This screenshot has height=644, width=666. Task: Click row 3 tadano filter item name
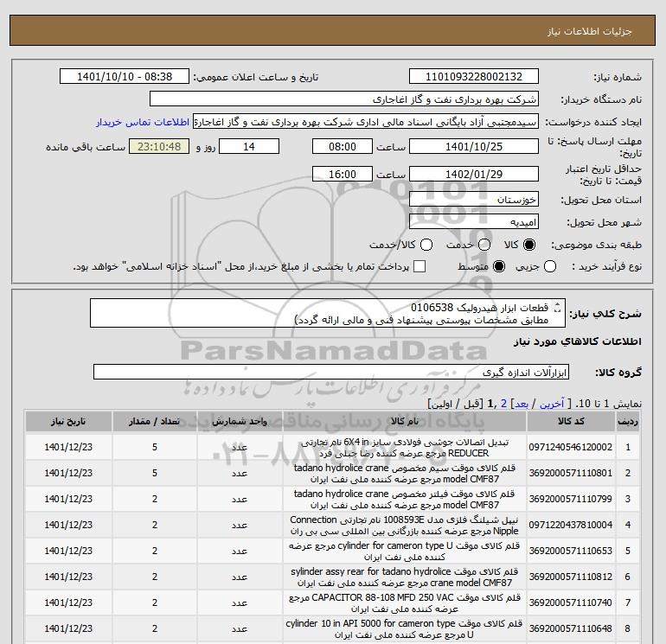[x=405, y=500]
